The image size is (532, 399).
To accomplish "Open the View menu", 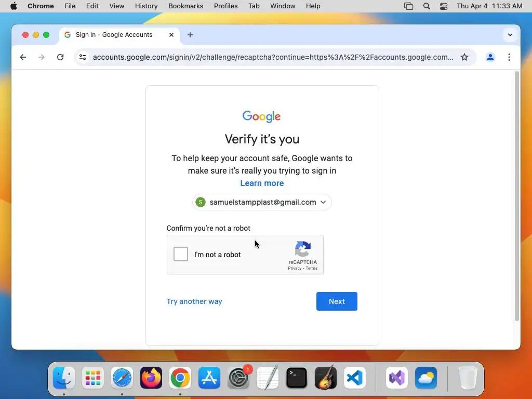I will click(117, 6).
